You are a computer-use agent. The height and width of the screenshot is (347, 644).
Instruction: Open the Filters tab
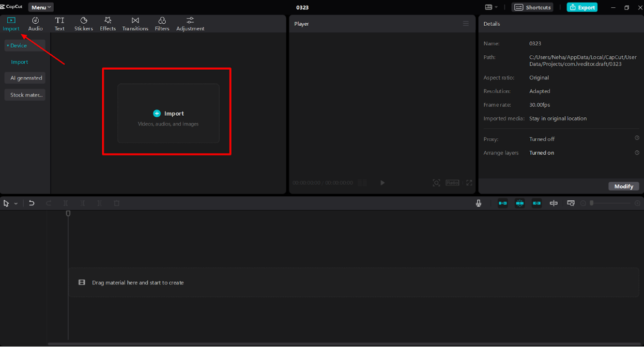click(162, 24)
